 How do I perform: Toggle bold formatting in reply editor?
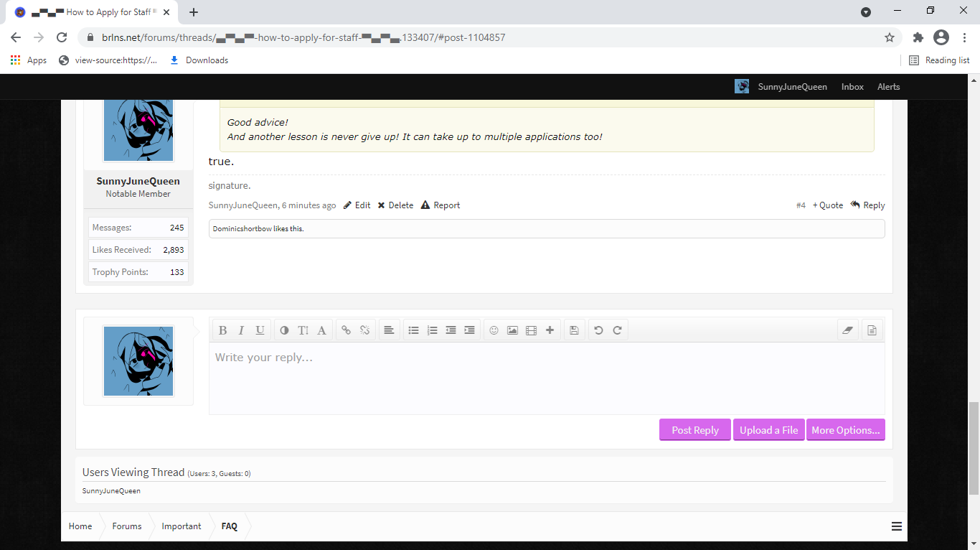(222, 330)
